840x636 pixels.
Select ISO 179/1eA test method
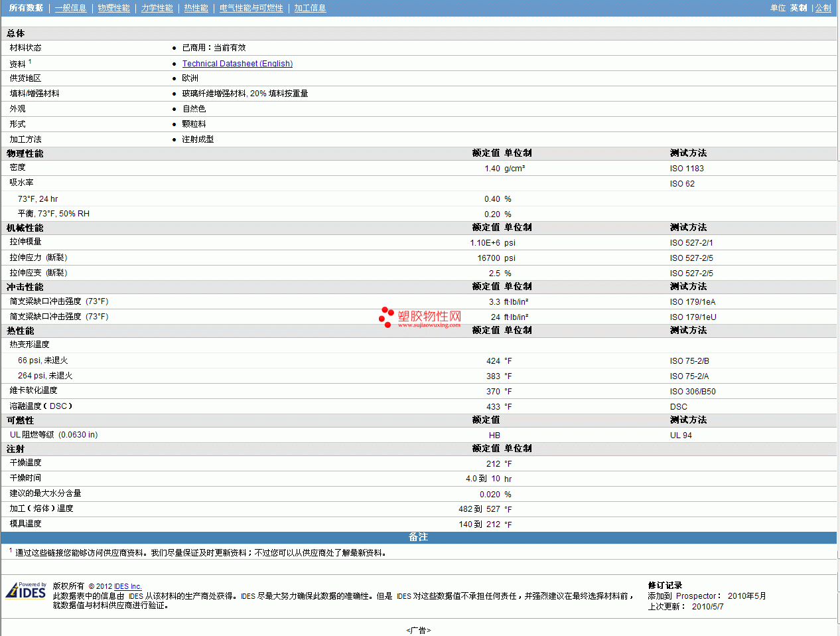tap(693, 302)
